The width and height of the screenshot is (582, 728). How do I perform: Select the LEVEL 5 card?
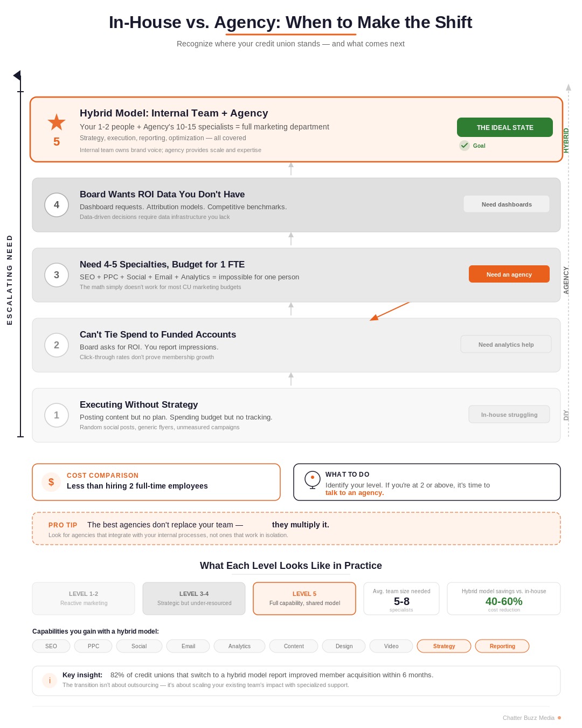pos(304,599)
